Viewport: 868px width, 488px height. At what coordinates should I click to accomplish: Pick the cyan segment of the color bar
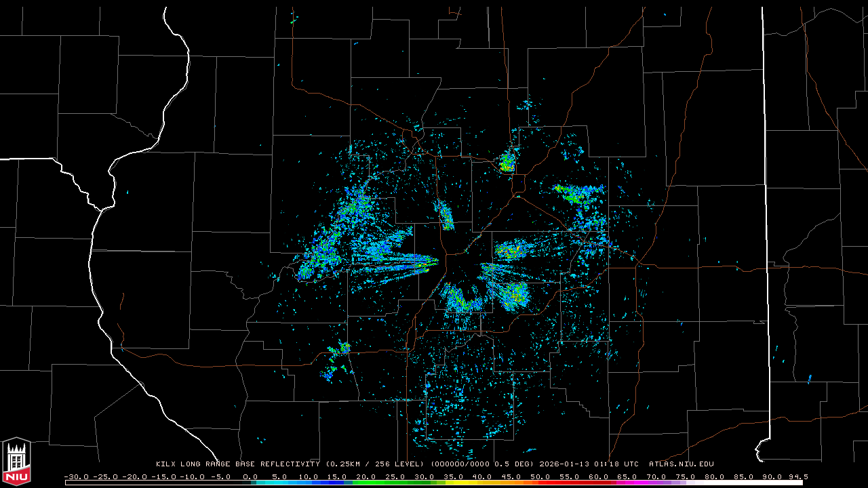click(285, 483)
